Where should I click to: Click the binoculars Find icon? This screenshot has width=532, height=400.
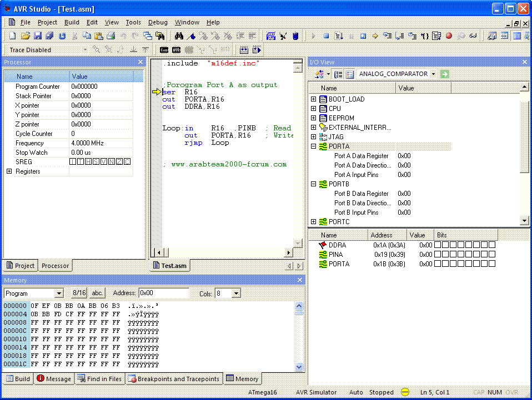[x=179, y=36]
